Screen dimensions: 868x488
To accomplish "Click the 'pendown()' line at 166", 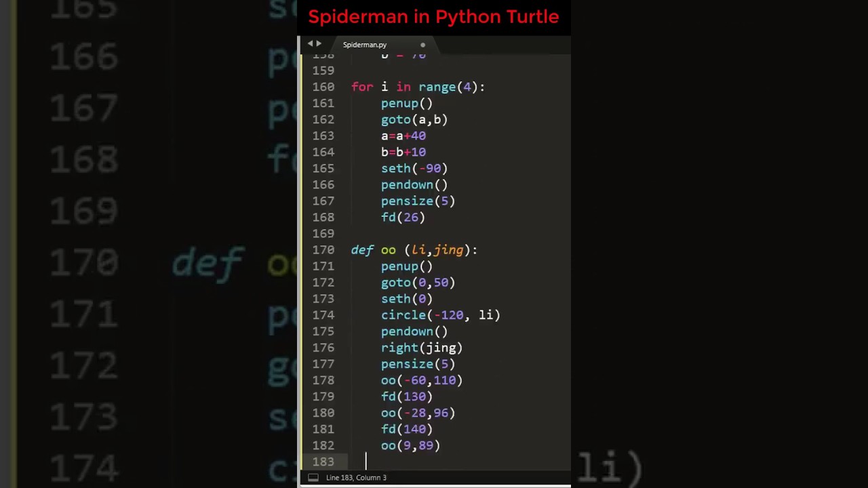I will [x=414, y=184].
